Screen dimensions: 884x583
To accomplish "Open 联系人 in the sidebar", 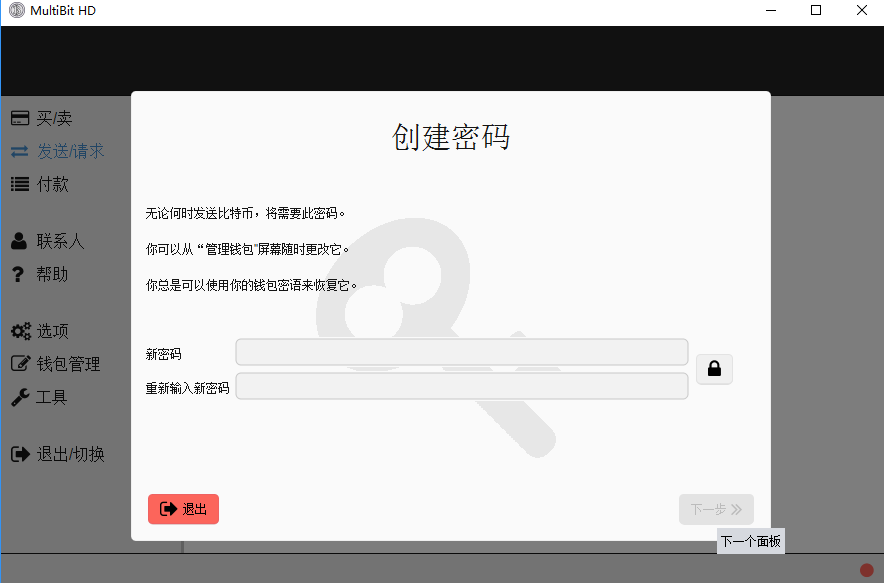I will [x=60, y=241].
